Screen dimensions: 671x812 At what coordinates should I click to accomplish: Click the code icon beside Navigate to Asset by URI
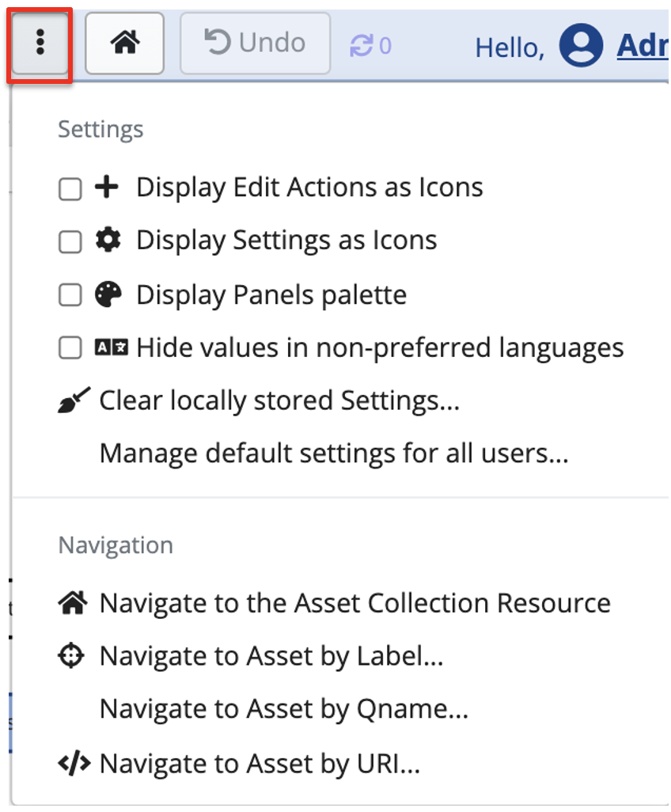pos(72,763)
